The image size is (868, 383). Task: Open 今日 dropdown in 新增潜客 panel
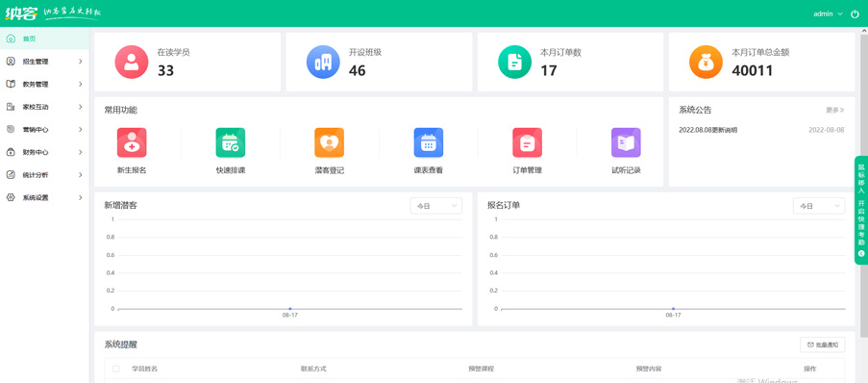tap(436, 206)
